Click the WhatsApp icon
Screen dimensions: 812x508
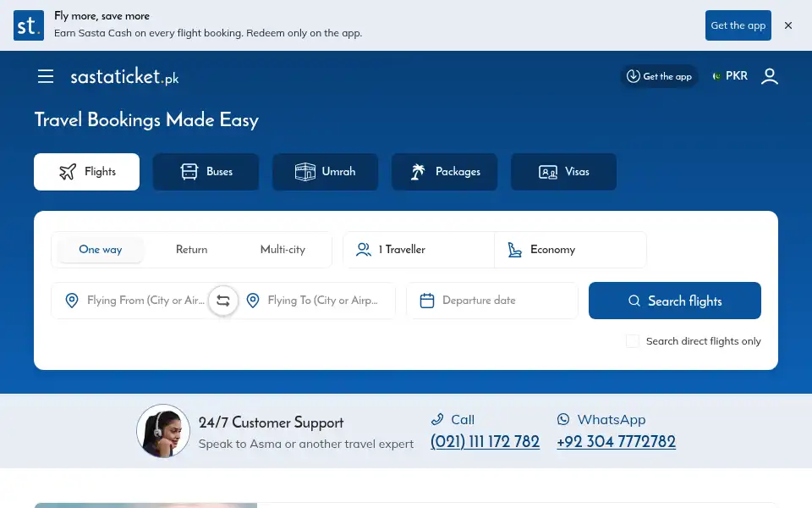(x=563, y=419)
